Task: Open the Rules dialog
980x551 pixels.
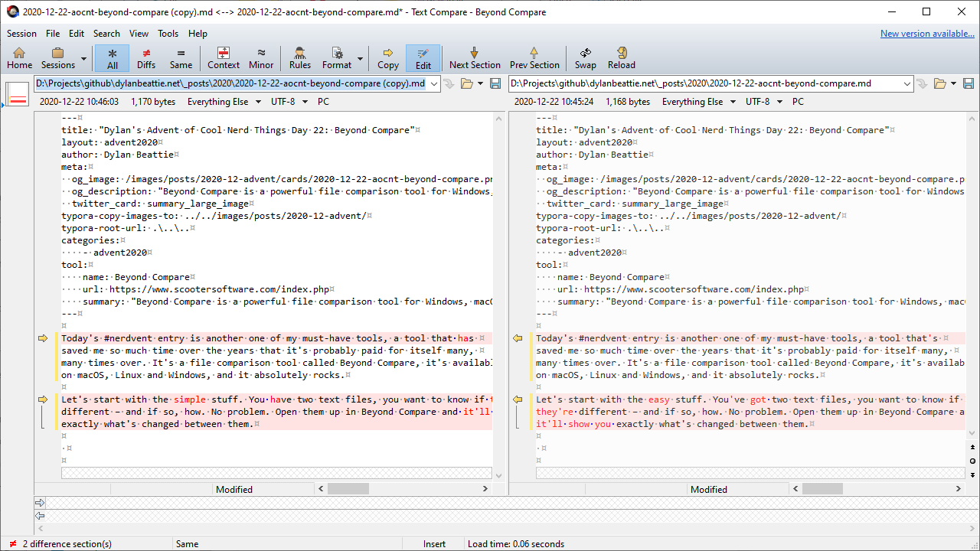Action: click(300, 58)
